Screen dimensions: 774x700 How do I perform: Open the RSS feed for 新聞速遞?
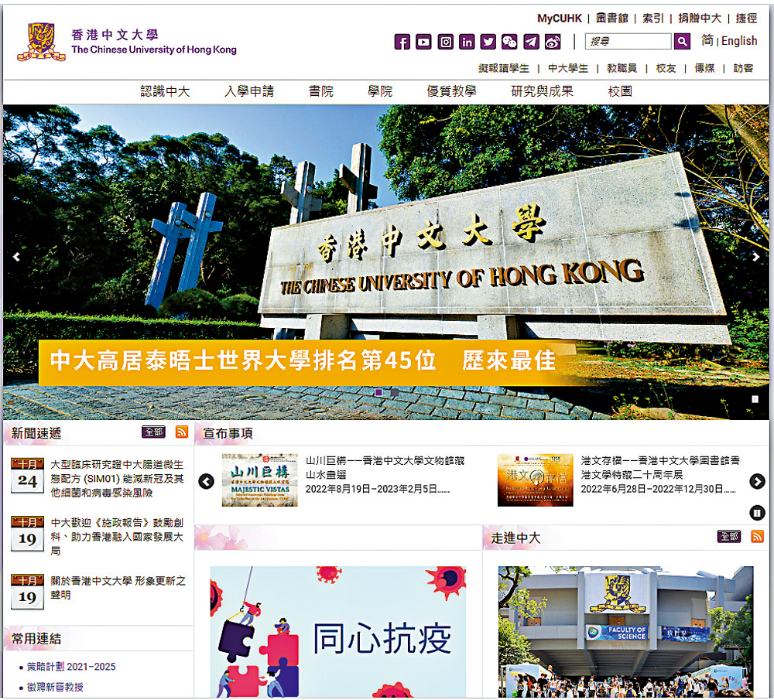[182, 432]
